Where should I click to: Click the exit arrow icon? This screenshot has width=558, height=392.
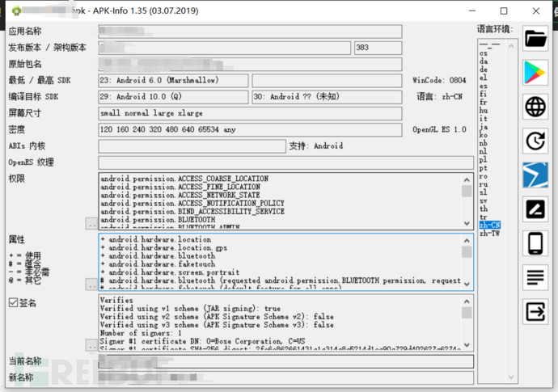535,312
